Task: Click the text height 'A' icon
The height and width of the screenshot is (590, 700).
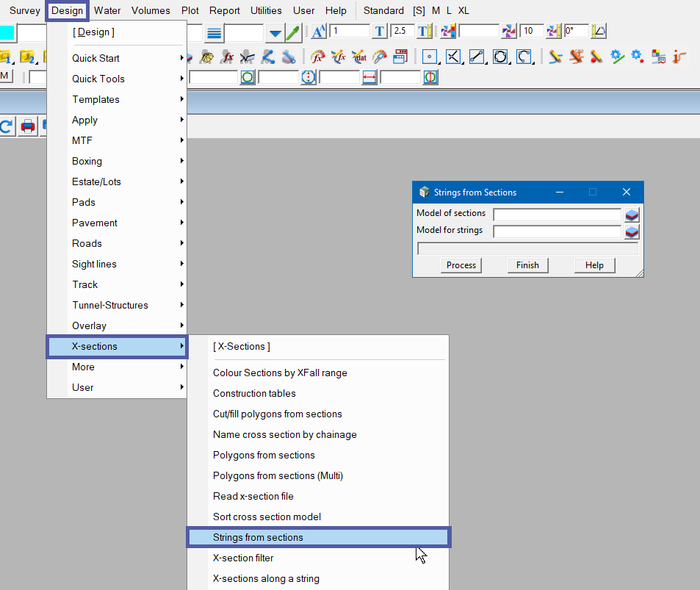Action: coord(319,32)
